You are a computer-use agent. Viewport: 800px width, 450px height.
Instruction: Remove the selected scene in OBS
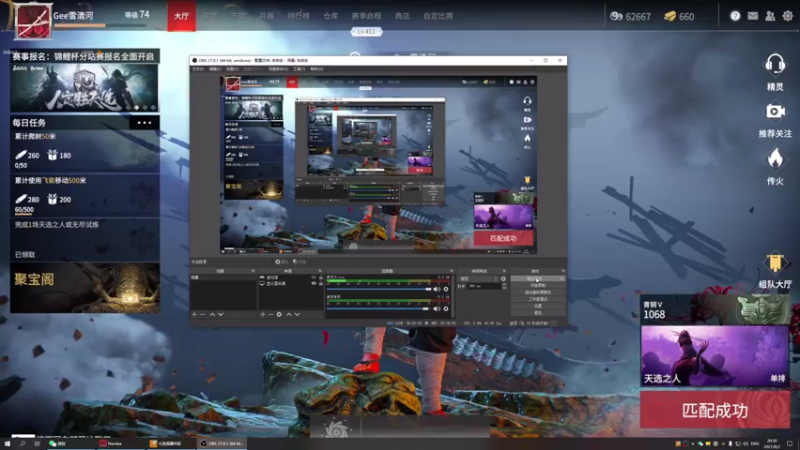(x=203, y=314)
